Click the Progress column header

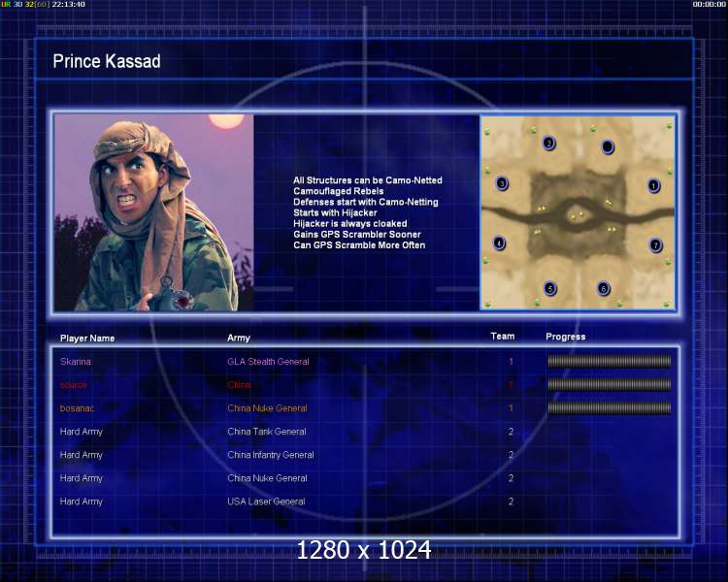566,337
